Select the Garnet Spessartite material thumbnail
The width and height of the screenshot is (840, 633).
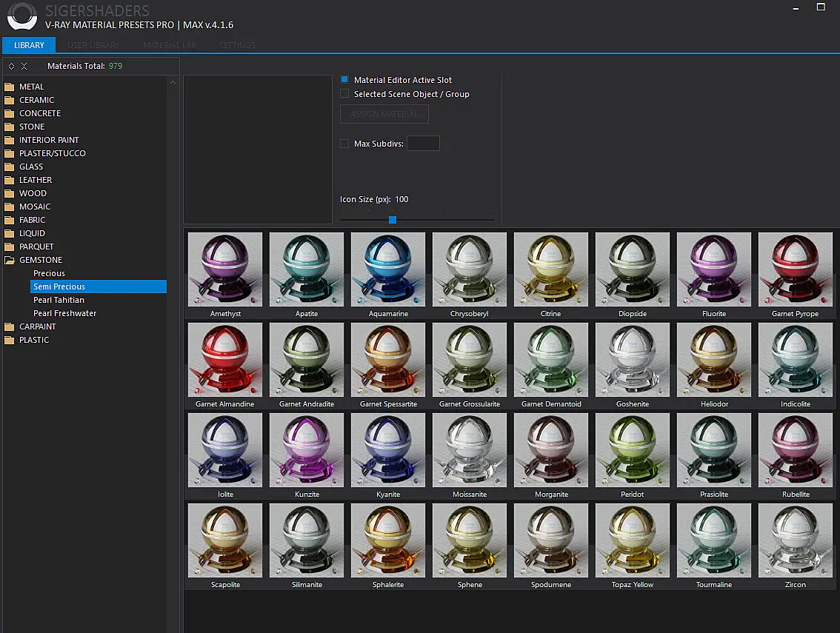[x=388, y=360]
